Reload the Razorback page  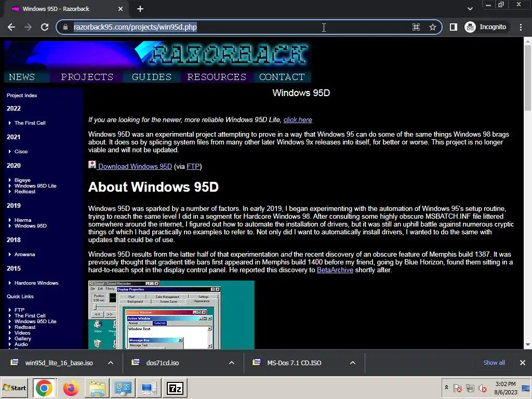click(45, 27)
